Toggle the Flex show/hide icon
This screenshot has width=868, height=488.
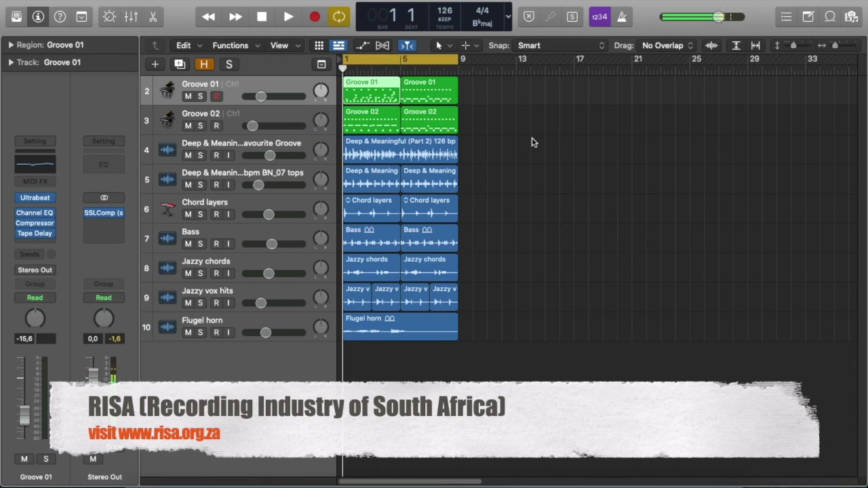tap(382, 45)
